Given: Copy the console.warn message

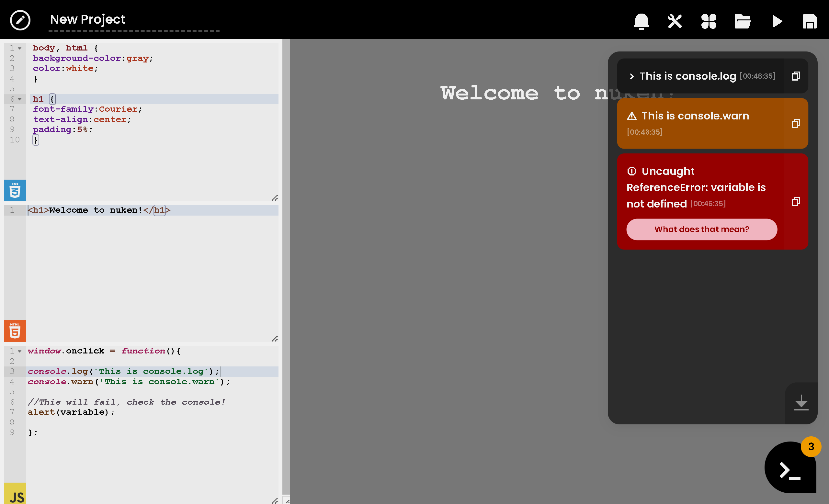Looking at the screenshot, I should (796, 123).
